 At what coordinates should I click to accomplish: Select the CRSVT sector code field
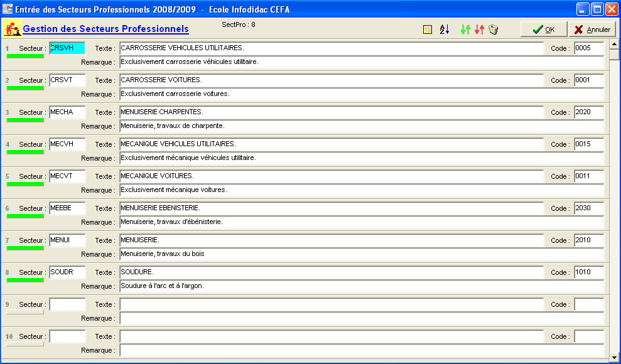(x=67, y=80)
